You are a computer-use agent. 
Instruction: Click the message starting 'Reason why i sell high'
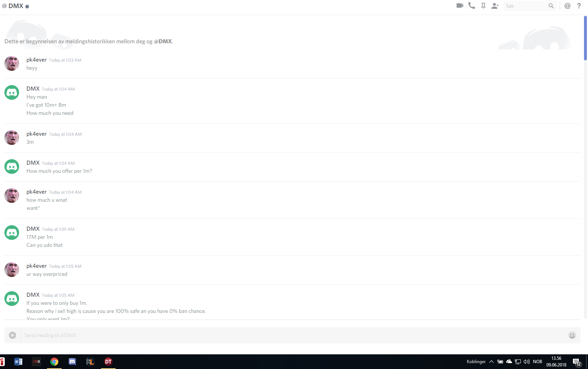coord(116,311)
